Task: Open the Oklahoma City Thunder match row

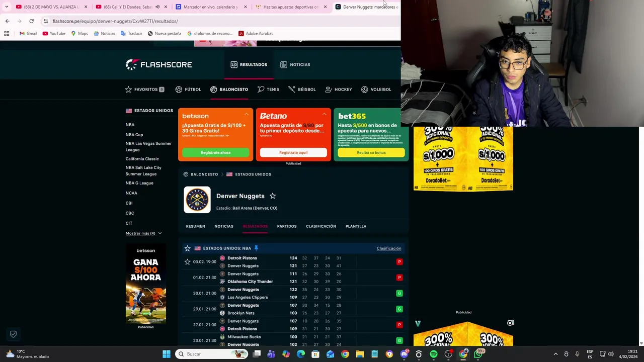Action: 293,278
